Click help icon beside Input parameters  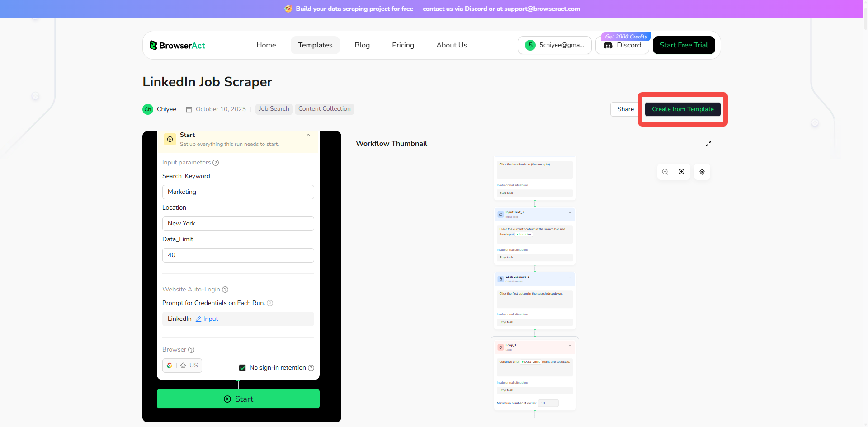pyautogui.click(x=216, y=163)
